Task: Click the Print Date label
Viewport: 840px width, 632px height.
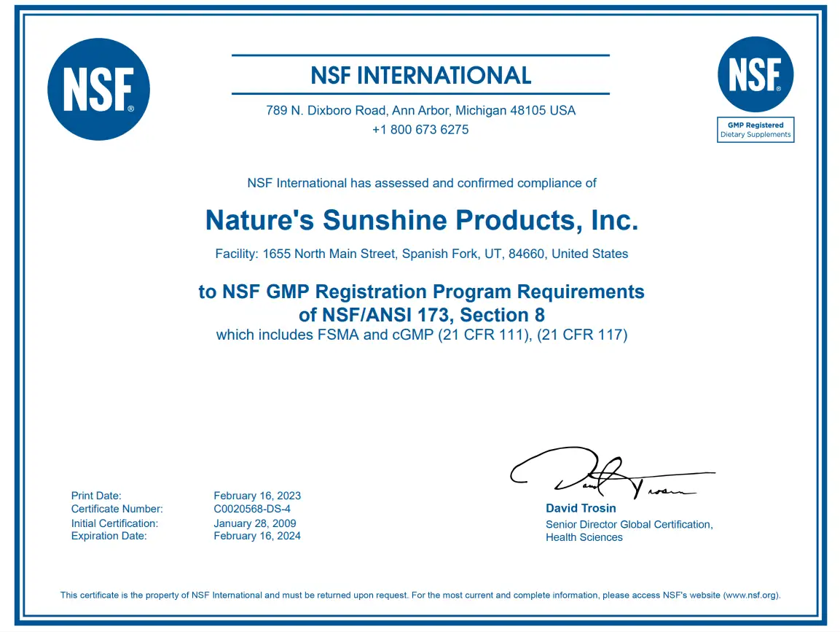Action: click(x=96, y=496)
